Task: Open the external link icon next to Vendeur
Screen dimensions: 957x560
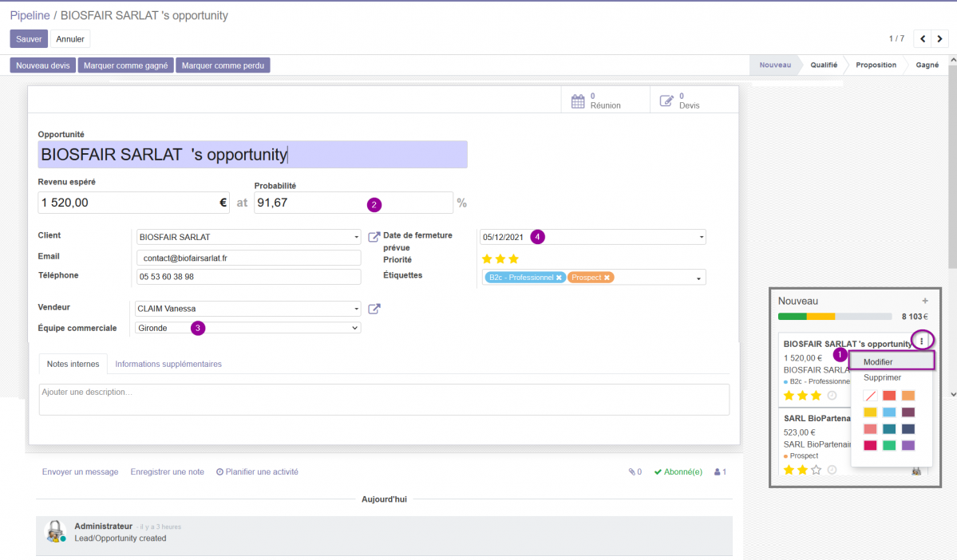Action: (374, 309)
